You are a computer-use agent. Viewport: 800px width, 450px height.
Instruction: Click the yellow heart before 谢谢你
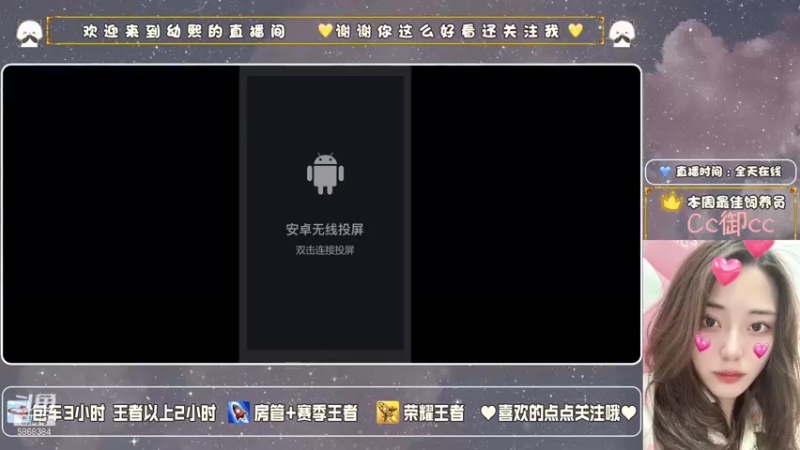[325, 31]
